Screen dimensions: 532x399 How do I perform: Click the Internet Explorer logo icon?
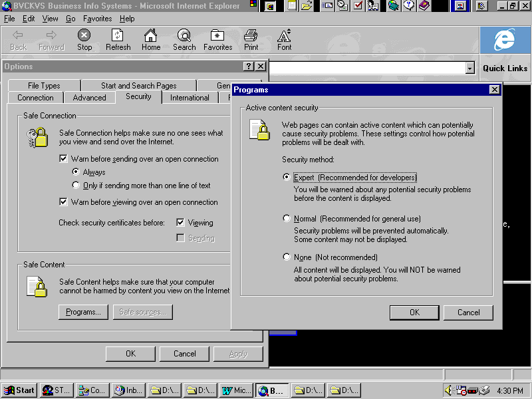(504, 40)
